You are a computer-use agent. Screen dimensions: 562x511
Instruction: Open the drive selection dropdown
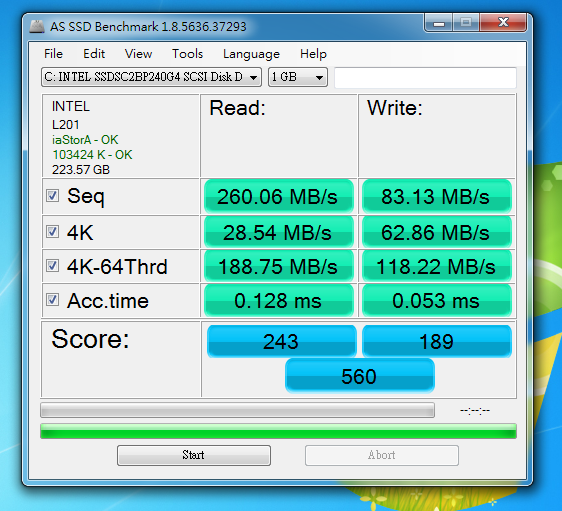(151, 77)
